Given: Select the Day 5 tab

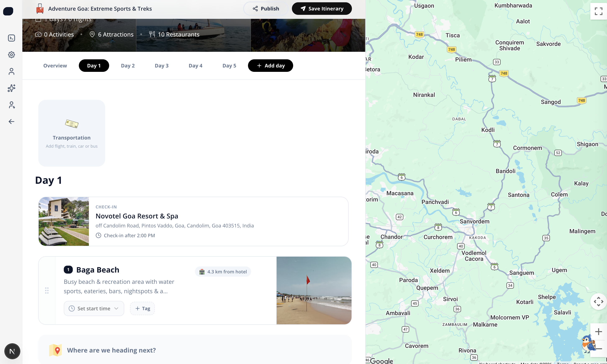Looking at the screenshot, I should (229, 66).
